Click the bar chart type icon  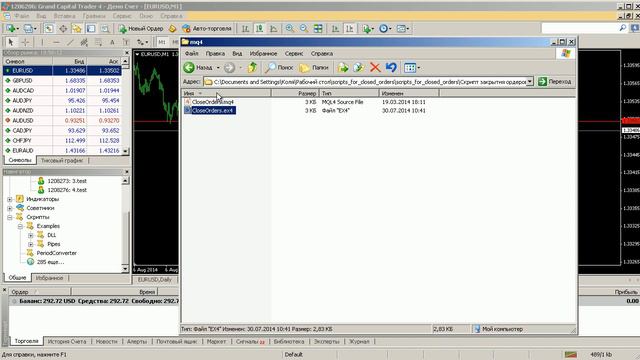click(x=245, y=29)
